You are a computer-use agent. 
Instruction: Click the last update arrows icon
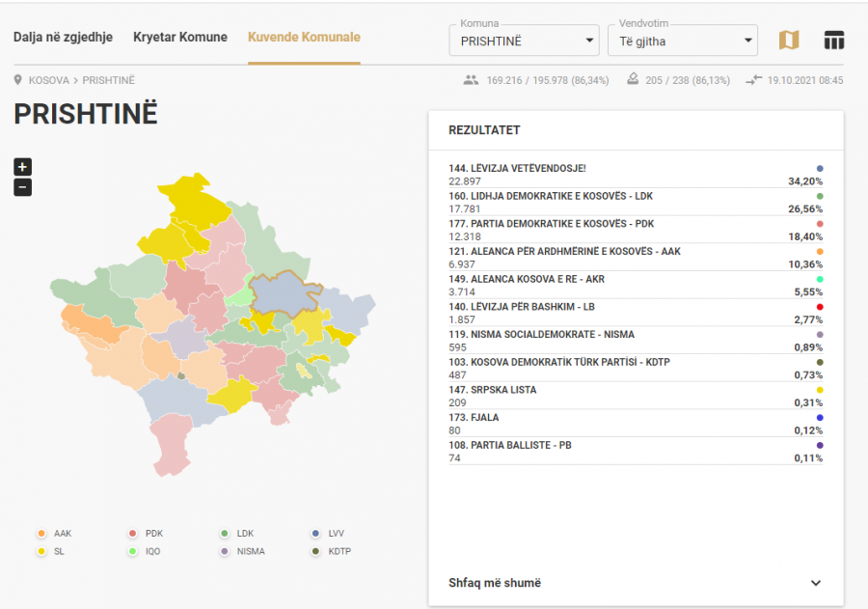pyautogui.click(x=754, y=80)
